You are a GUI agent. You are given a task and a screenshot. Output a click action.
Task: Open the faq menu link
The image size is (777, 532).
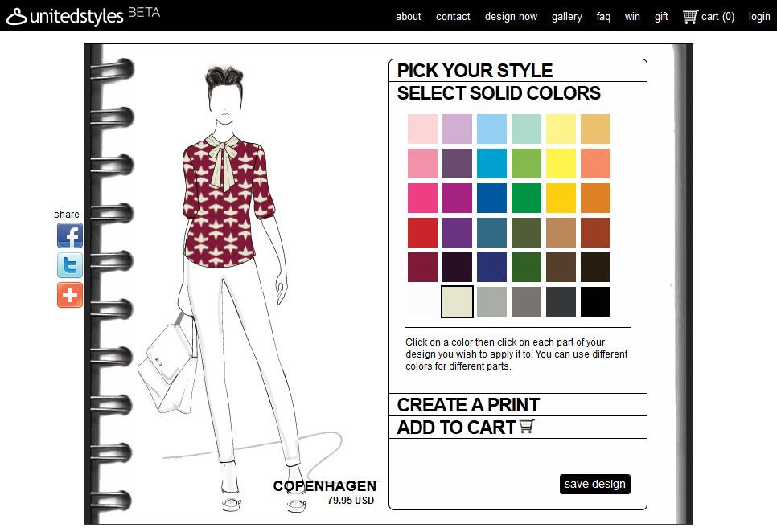pos(603,17)
